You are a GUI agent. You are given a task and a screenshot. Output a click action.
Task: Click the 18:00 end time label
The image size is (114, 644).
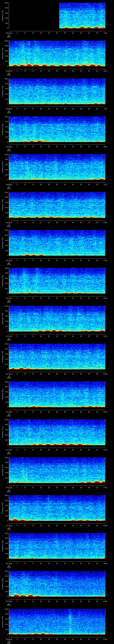coord(105,525)
